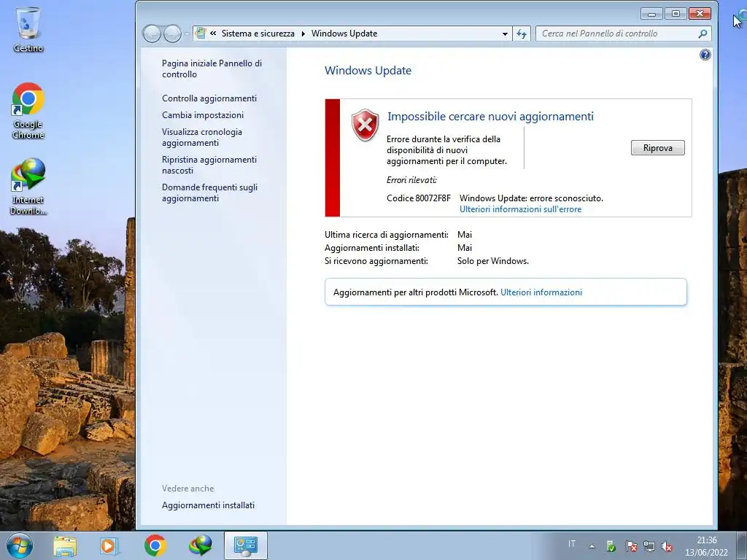Click the Riprova button
The image size is (747, 560).
[x=657, y=147]
